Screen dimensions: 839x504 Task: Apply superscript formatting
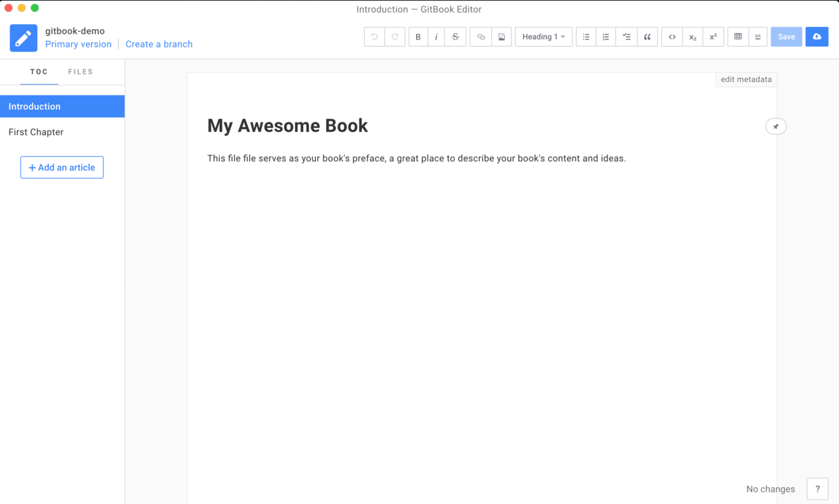tap(713, 37)
